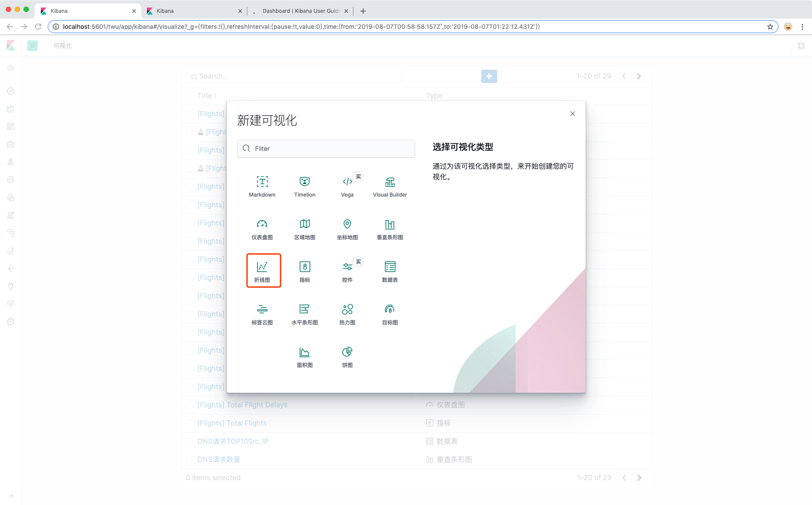This screenshot has width=812, height=505.
Task: Choose the 饼图 pie chart type
Action: tap(347, 357)
